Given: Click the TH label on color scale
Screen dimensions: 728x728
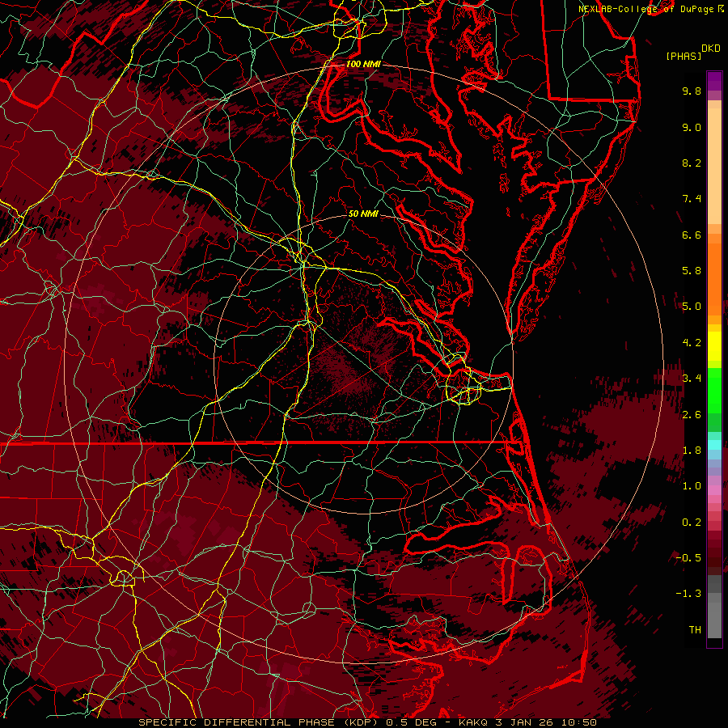Looking at the screenshot, I should (695, 630).
